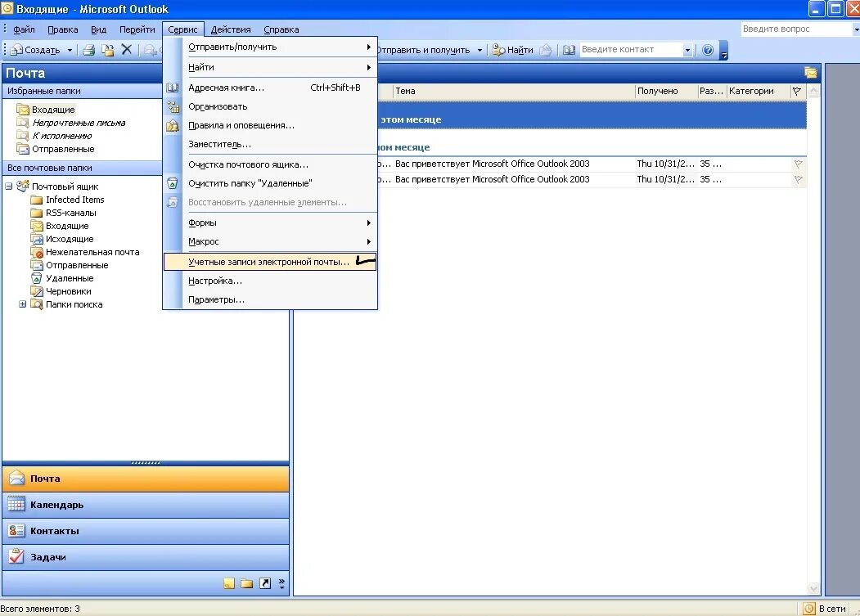Select Заместитель menu item
860x616 pixels.
[x=270, y=144]
